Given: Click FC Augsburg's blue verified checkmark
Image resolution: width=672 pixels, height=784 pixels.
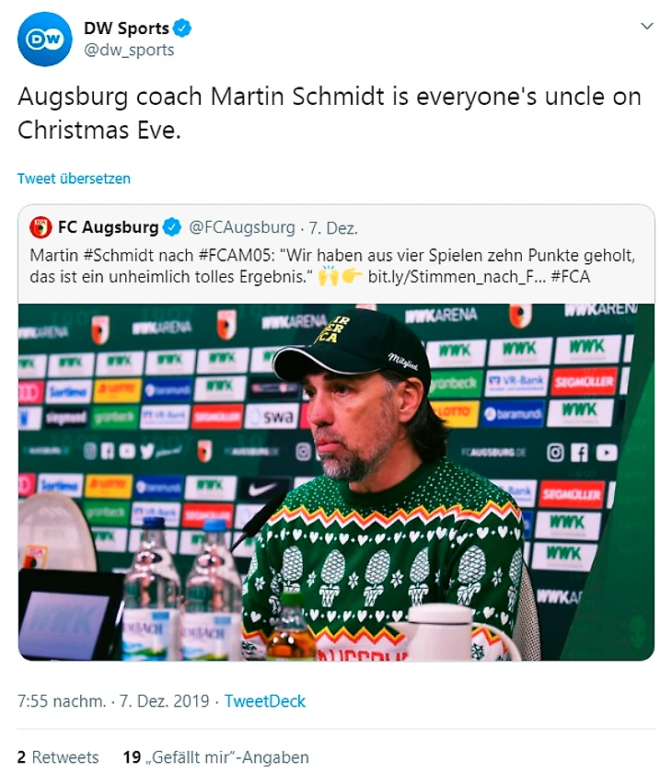Looking at the screenshot, I should pos(172,227).
